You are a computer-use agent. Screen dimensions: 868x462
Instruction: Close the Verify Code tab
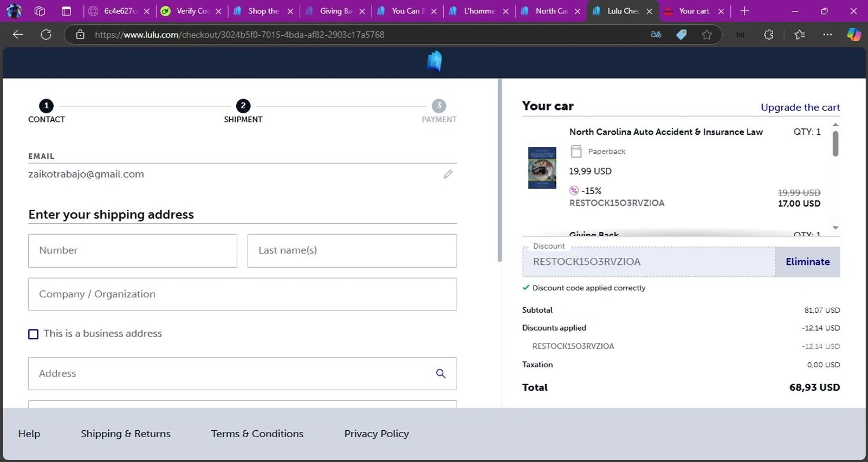[x=218, y=11]
